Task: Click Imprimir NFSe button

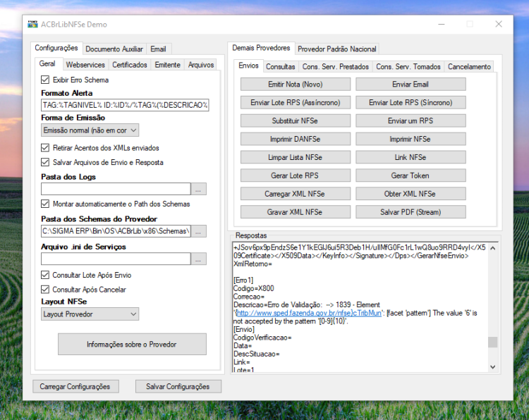Action: pos(411,139)
